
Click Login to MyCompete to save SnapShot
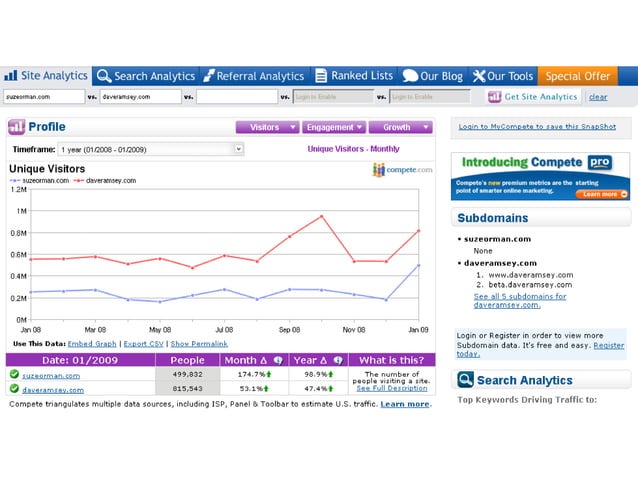(x=537, y=127)
